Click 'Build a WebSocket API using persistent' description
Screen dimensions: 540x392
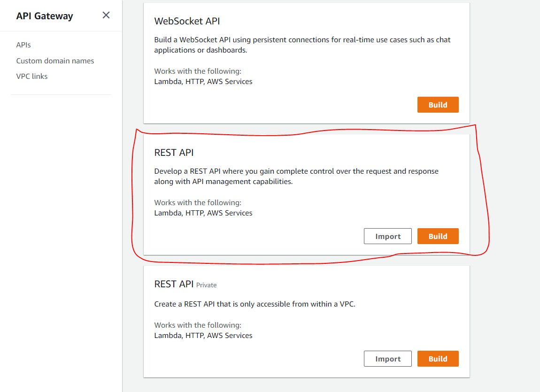pos(302,45)
